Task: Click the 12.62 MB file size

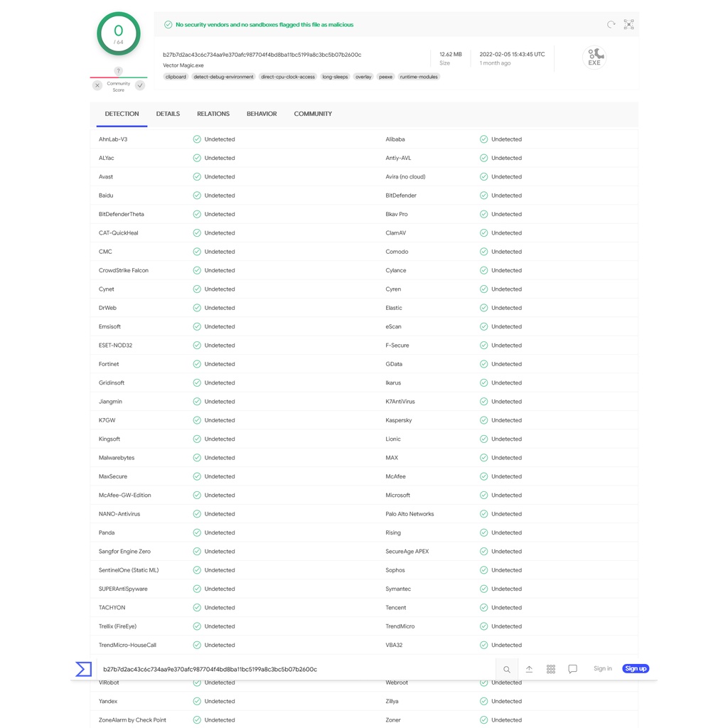Action: click(450, 54)
